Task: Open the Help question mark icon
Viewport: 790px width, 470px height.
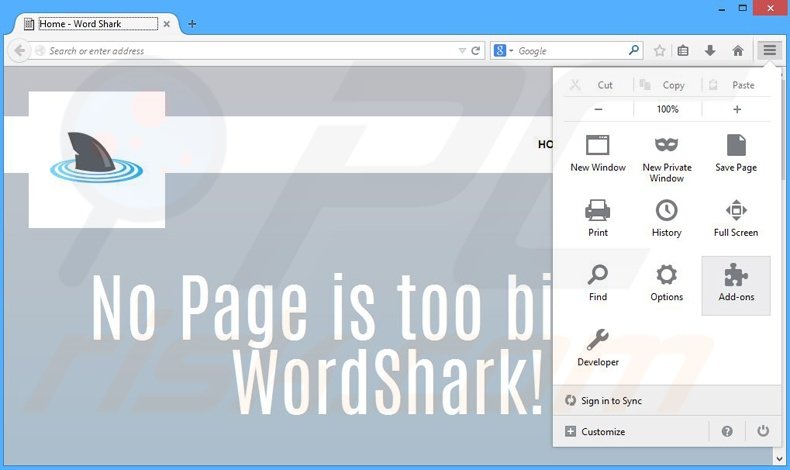Action: [727, 431]
